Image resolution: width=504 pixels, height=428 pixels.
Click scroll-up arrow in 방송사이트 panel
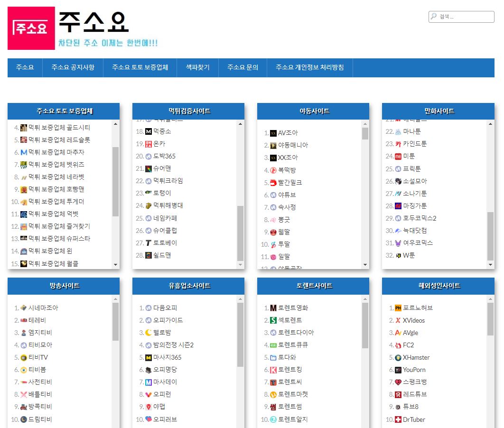tap(115, 299)
